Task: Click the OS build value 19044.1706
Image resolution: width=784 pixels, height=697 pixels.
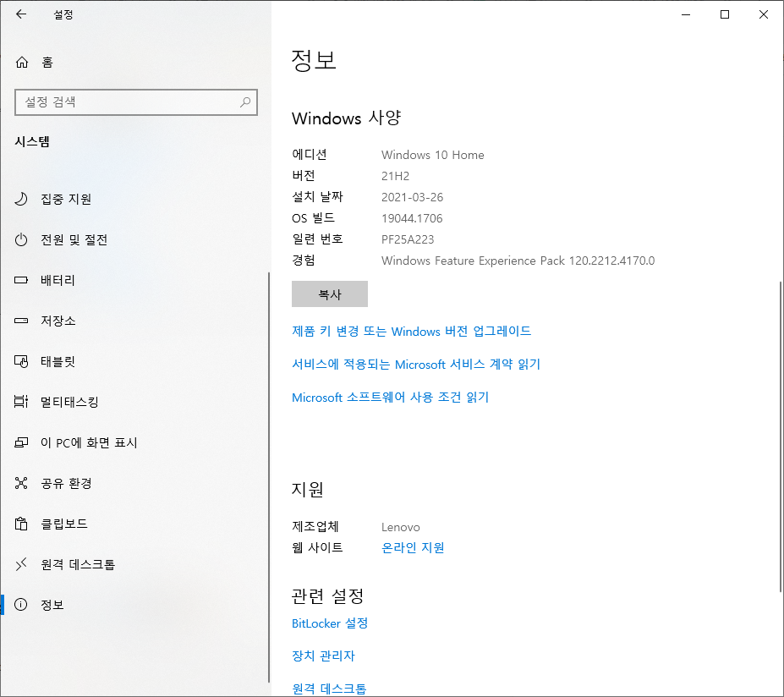Action: click(x=412, y=218)
